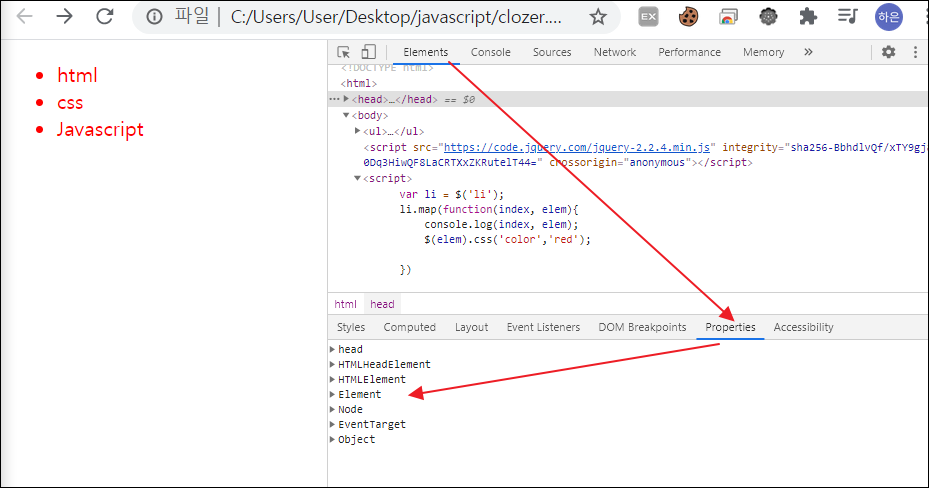Viewport: 929px width, 488px height.
Task: Collapse the inline script node
Action: tap(358, 178)
